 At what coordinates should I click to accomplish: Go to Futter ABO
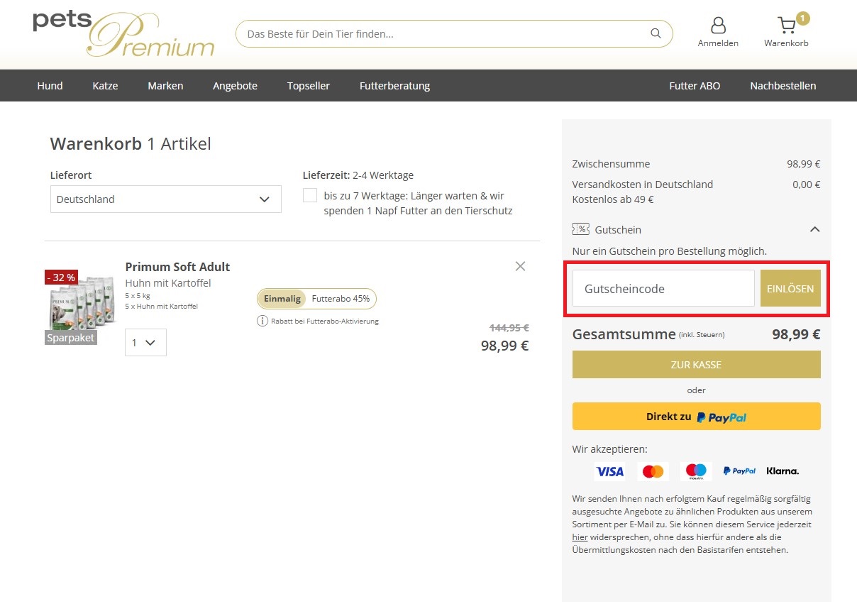tap(695, 86)
